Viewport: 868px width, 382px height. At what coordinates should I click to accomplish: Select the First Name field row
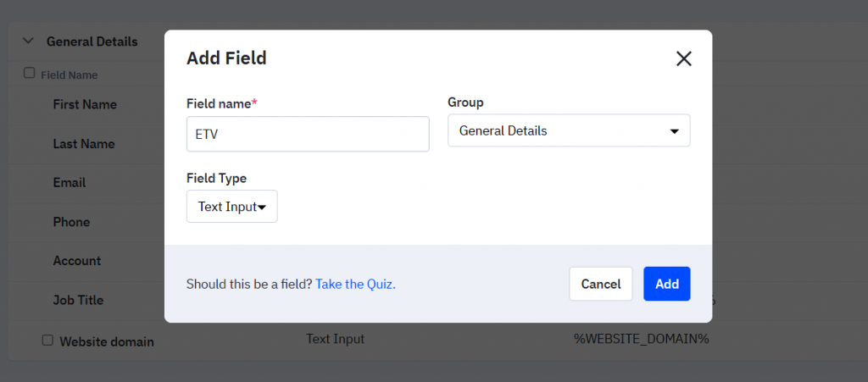(85, 104)
